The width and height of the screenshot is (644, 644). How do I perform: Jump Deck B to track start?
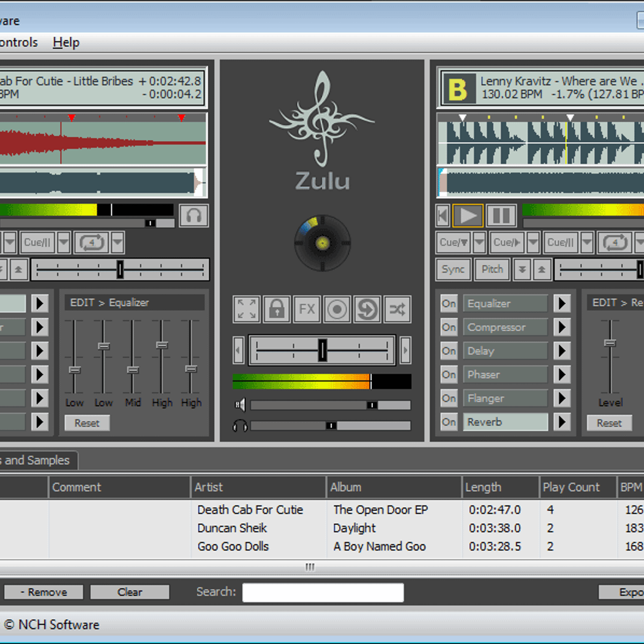[x=443, y=216]
